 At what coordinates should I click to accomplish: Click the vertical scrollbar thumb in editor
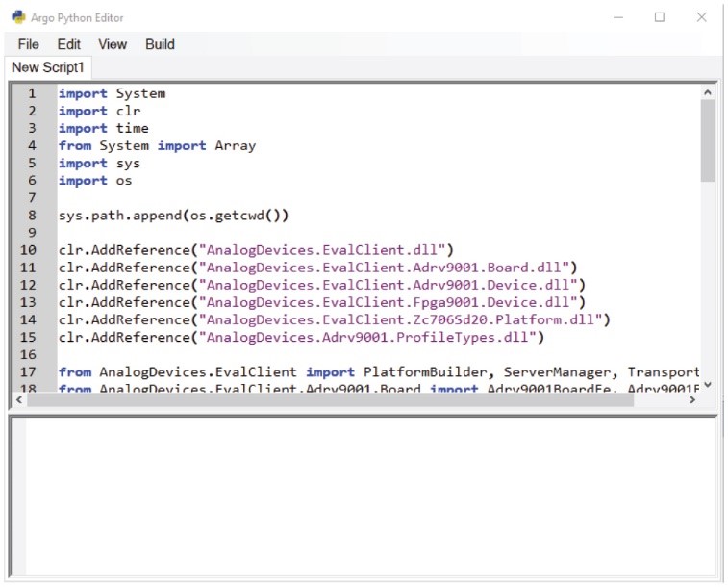click(x=708, y=140)
